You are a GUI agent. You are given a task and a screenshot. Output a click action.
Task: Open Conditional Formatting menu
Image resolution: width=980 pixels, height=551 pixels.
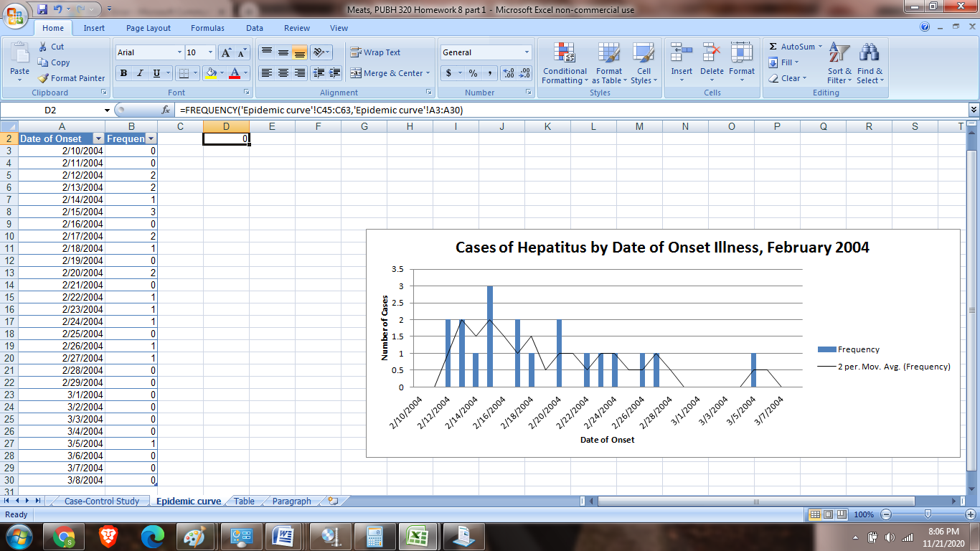click(565, 63)
